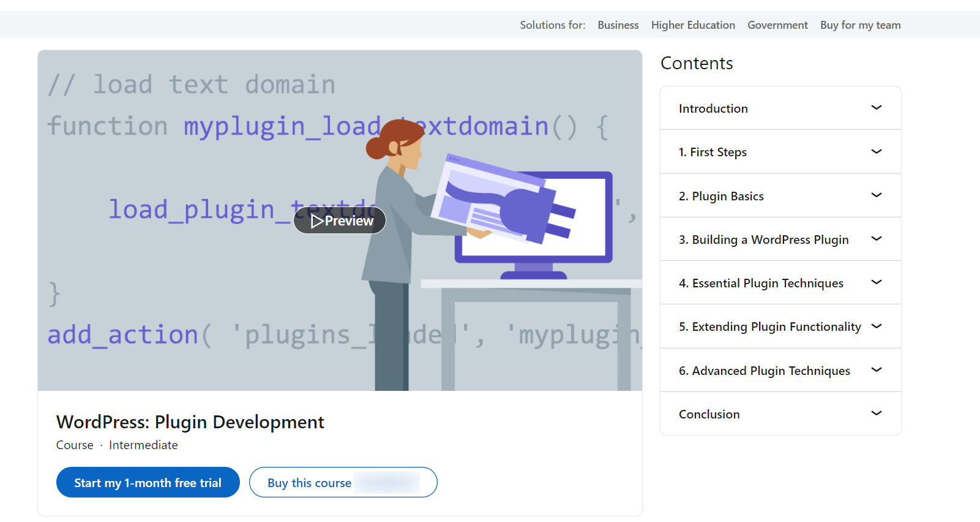Expand the Introduction section chevron
Image resolution: width=980 pixels, height=522 pixels.
pyautogui.click(x=877, y=108)
